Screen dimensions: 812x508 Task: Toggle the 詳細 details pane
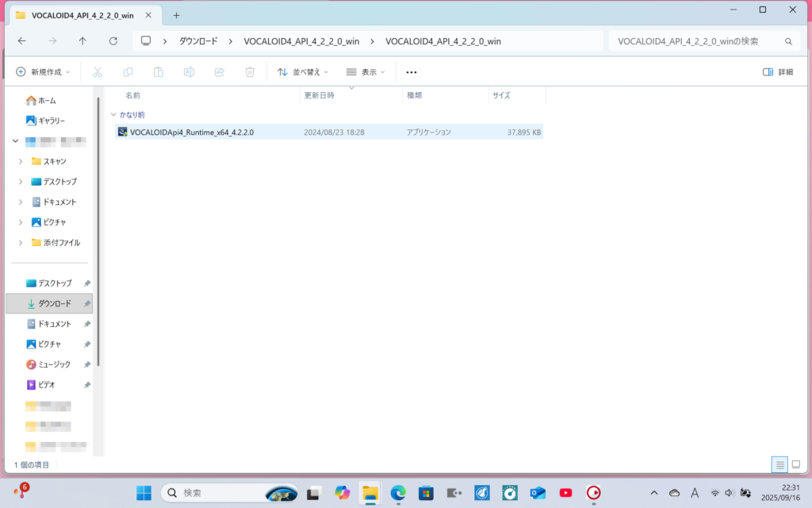(x=777, y=72)
